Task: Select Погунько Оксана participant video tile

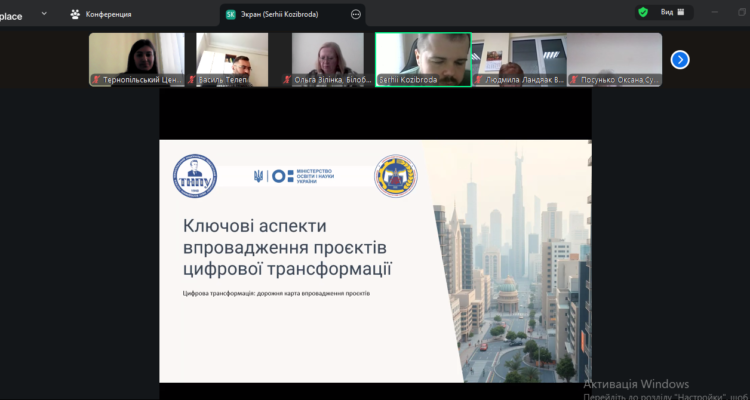Action: click(x=614, y=59)
